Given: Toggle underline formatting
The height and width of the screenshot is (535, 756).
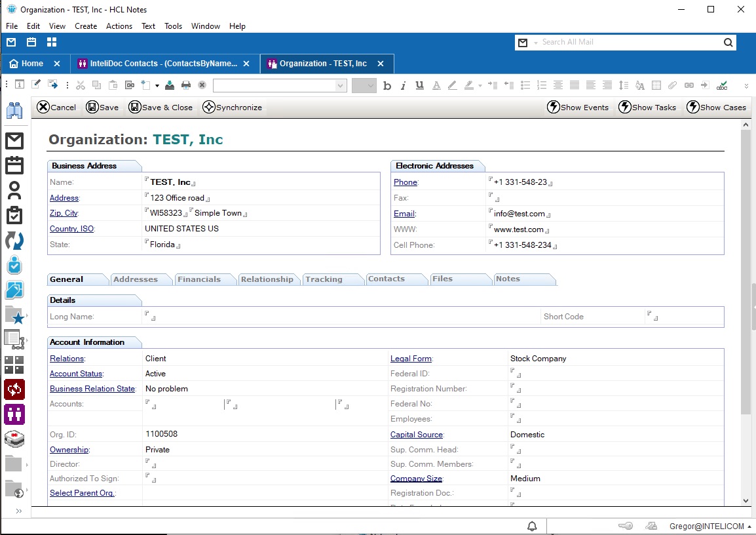Looking at the screenshot, I should coord(419,85).
